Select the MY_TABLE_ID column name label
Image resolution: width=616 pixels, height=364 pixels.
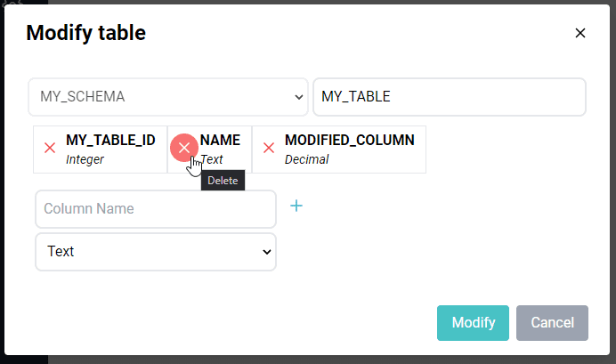tap(110, 141)
